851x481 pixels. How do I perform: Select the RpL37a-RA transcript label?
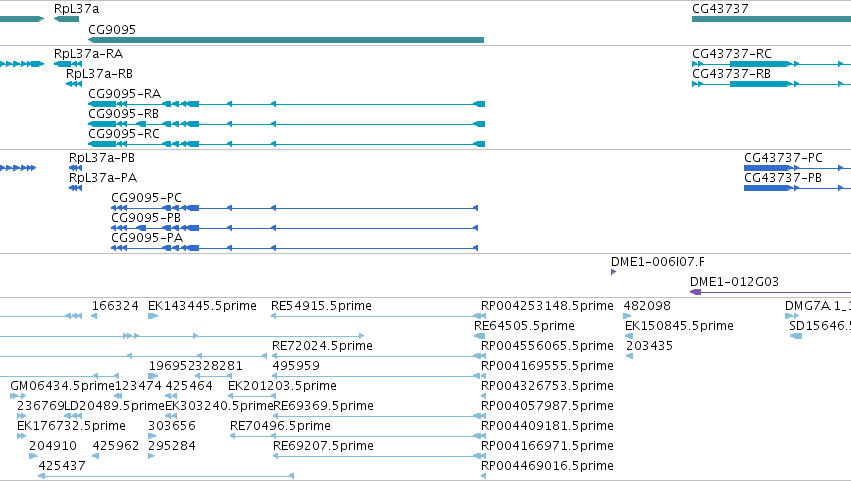tap(88, 54)
